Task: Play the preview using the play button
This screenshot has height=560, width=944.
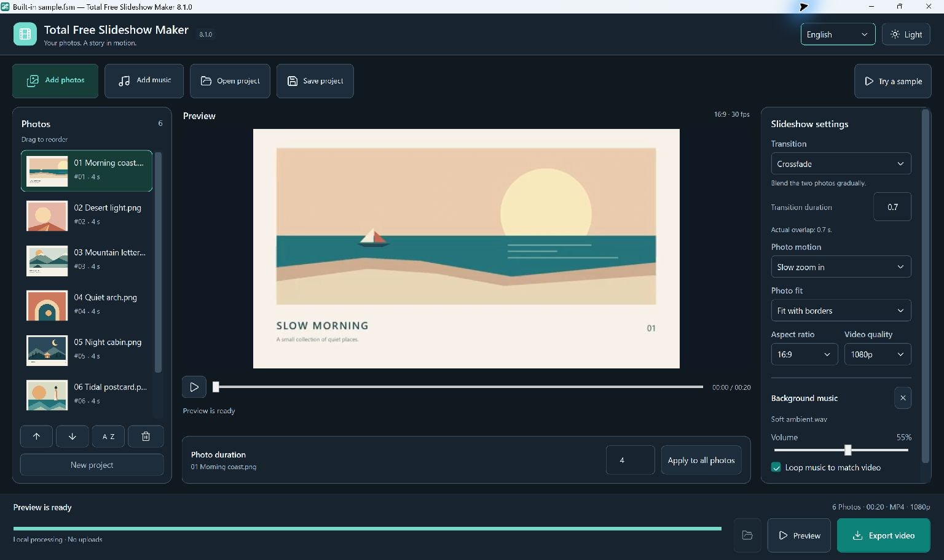Action: [194, 387]
